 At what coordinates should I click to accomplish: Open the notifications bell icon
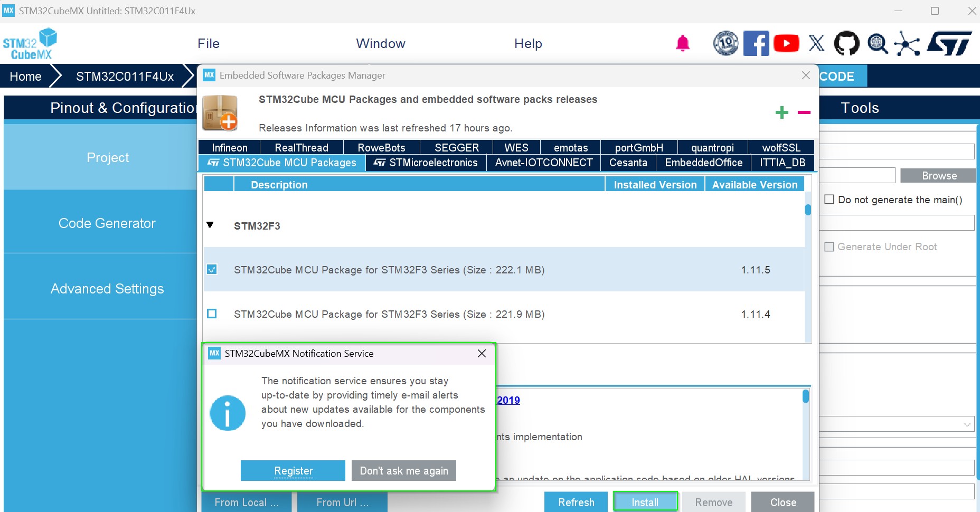pos(683,43)
